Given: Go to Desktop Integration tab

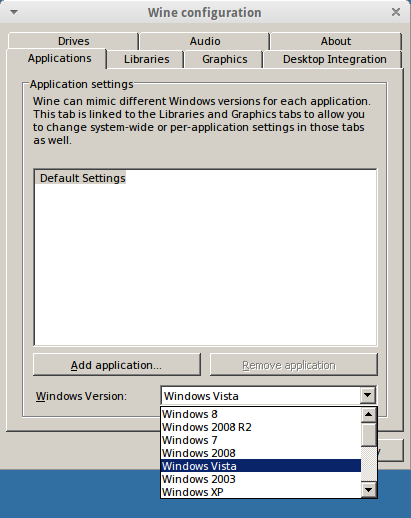Looking at the screenshot, I should coord(334,59).
